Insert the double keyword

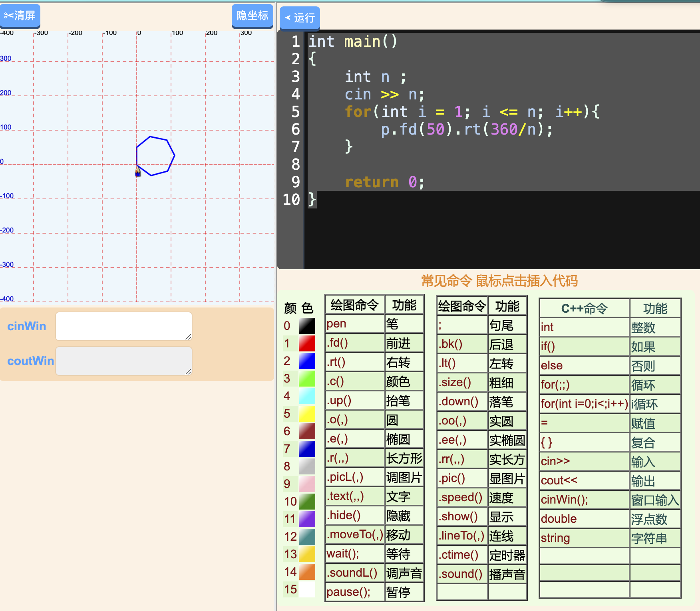coord(585,519)
